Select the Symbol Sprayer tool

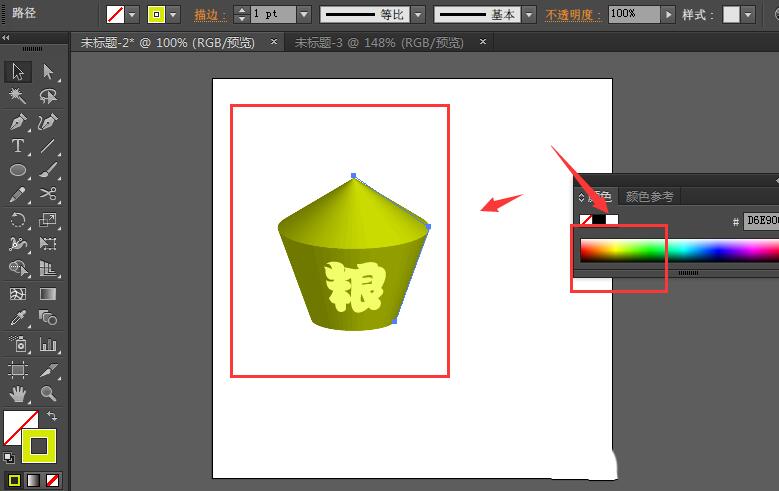tap(18, 344)
